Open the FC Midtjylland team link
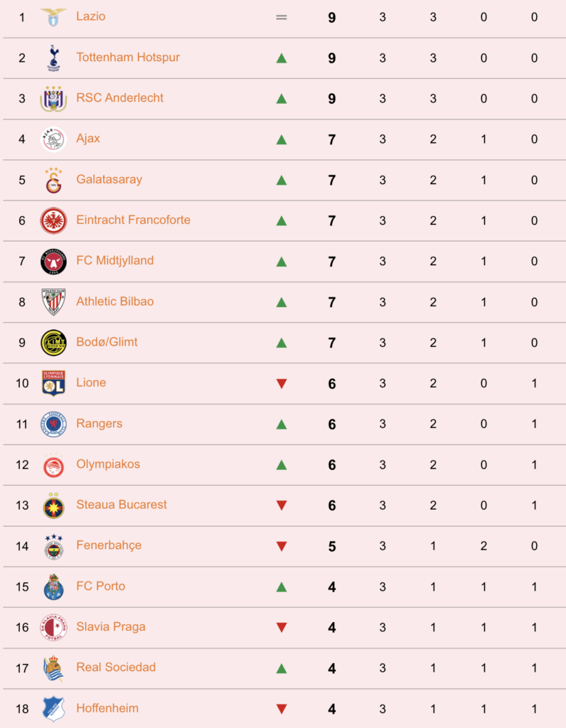 [x=114, y=260]
